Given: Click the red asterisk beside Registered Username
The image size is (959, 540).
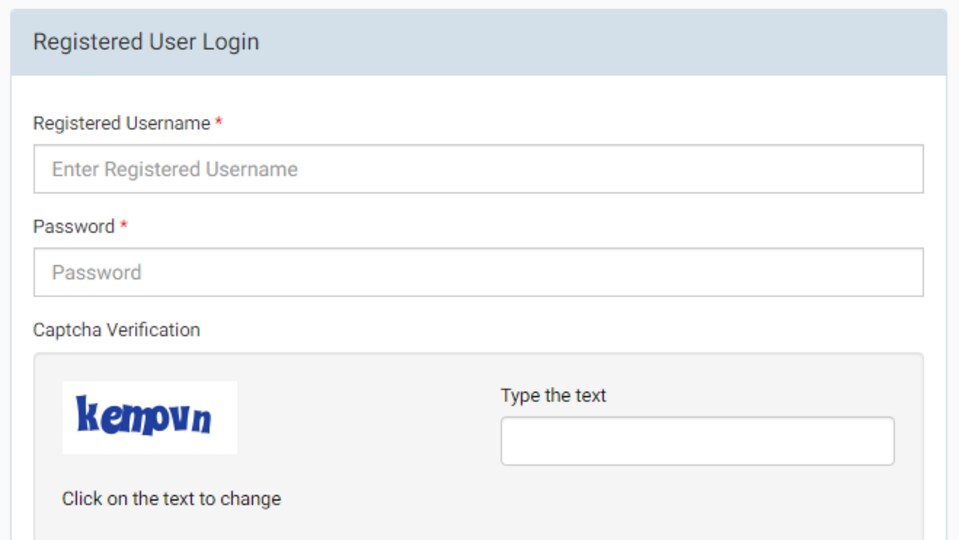Looking at the screenshot, I should point(218,121).
